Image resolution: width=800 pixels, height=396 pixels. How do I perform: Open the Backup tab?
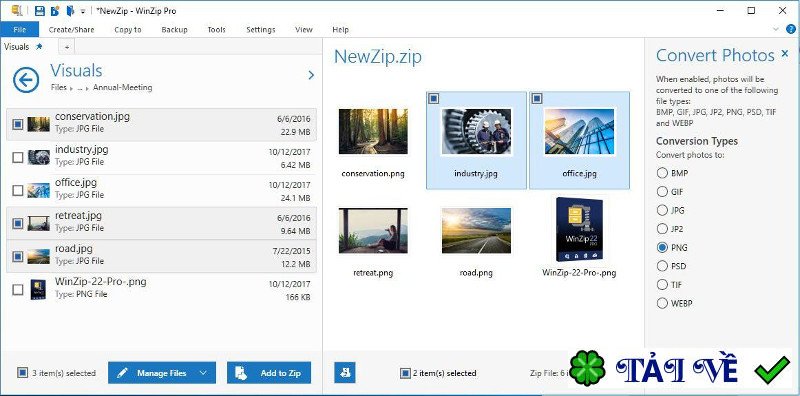tap(174, 30)
